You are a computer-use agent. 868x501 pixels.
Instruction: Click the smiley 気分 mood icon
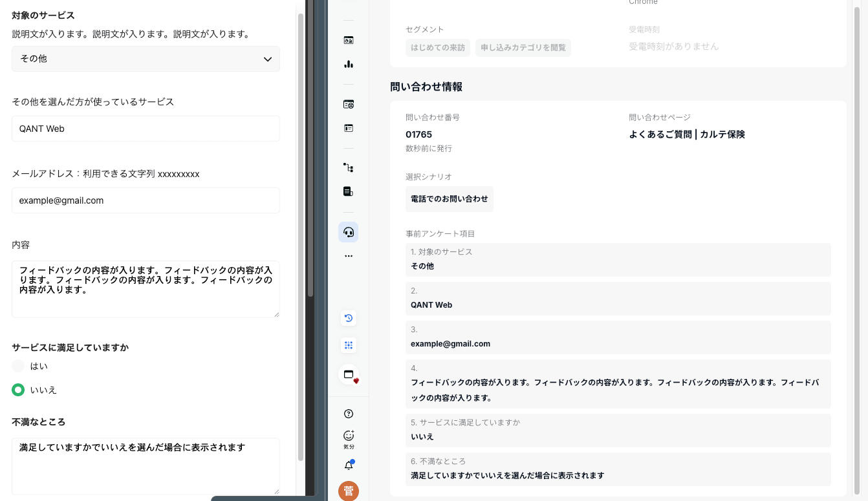pyautogui.click(x=349, y=438)
